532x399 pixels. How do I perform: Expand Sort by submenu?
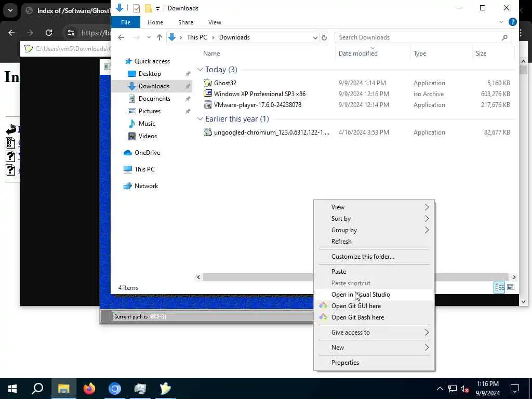click(x=374, y=219)
